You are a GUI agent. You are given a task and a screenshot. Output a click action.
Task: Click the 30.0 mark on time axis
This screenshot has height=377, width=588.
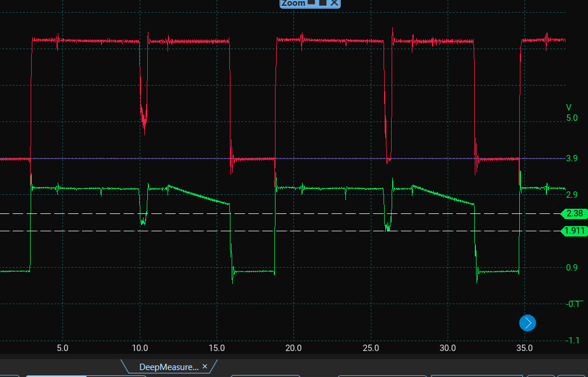click(x=448, y=348)
